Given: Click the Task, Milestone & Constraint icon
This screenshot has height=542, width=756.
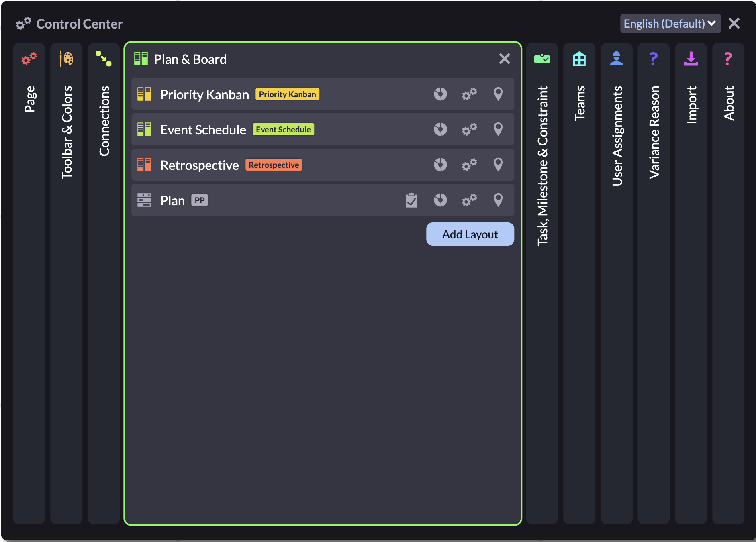Looking at the screenshot, I should (x=542, y=59).
